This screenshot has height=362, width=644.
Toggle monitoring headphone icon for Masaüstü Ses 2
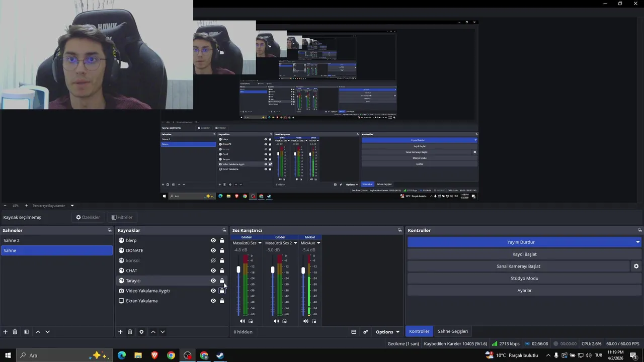click(x=284, y=321)
